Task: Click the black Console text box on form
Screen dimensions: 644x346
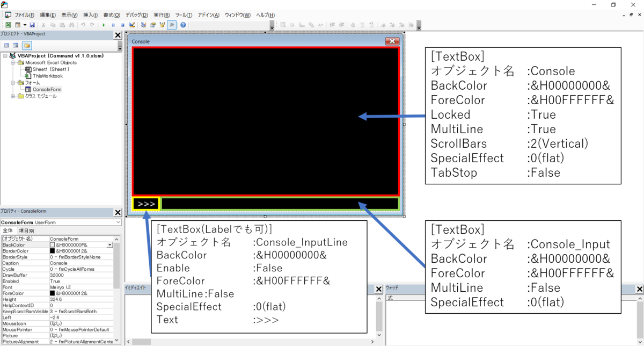Action: pos(266,121)
